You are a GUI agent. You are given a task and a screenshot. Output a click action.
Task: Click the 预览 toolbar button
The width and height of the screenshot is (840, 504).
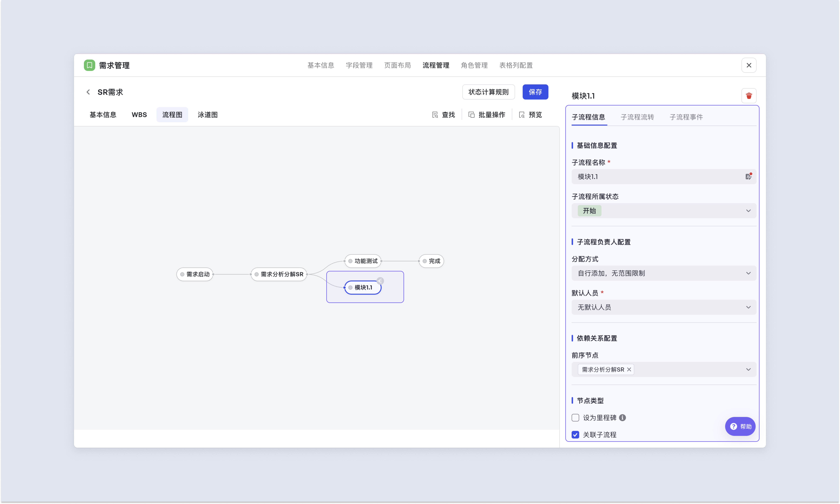530,115
